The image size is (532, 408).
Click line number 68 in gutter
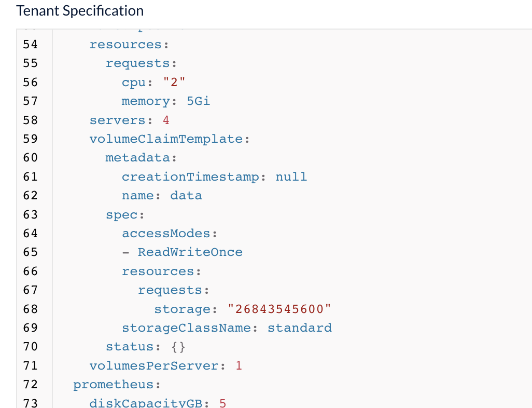point(30,309)
